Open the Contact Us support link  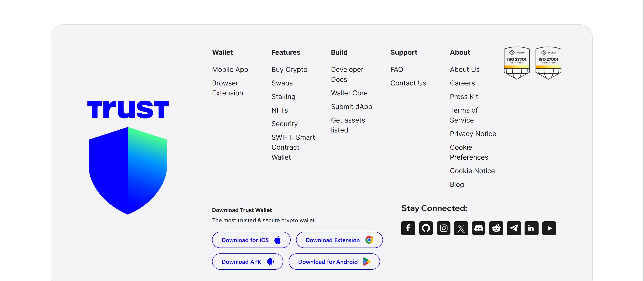pyautogui.click(x=408, y=83)
